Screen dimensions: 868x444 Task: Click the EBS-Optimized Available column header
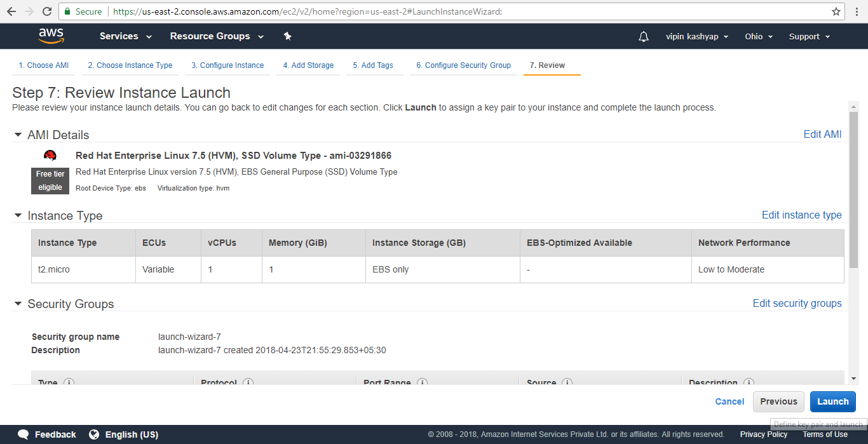(x=606, y=243)
